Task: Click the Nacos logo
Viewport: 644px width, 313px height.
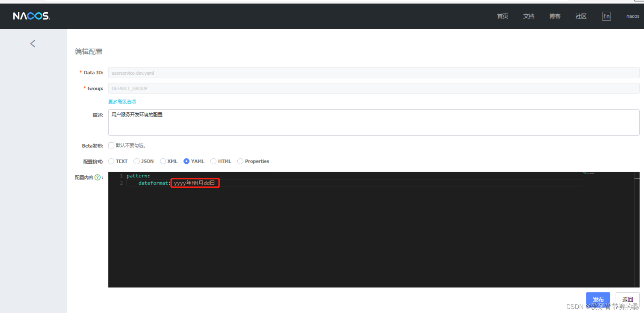Action: [x=31, y=16]
